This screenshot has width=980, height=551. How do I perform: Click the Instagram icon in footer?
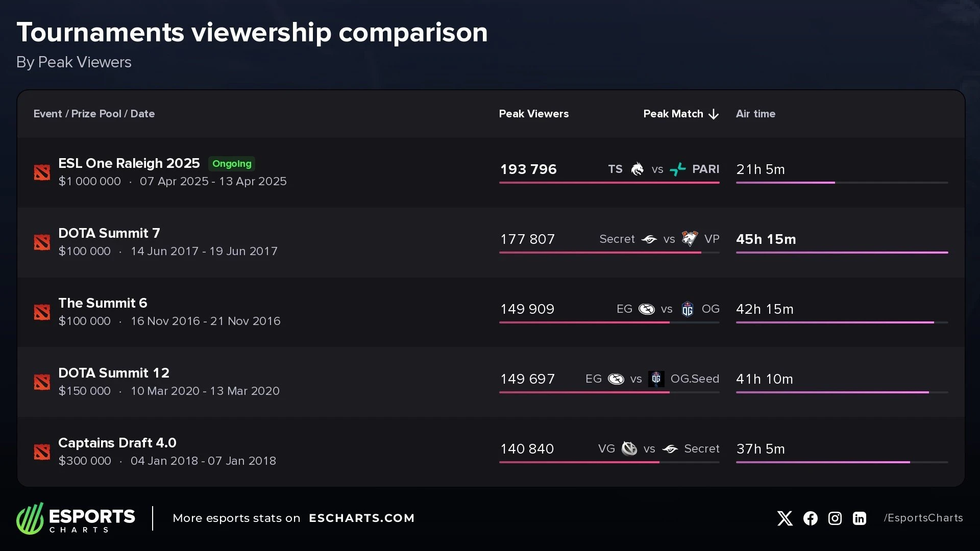click(835, 518)
